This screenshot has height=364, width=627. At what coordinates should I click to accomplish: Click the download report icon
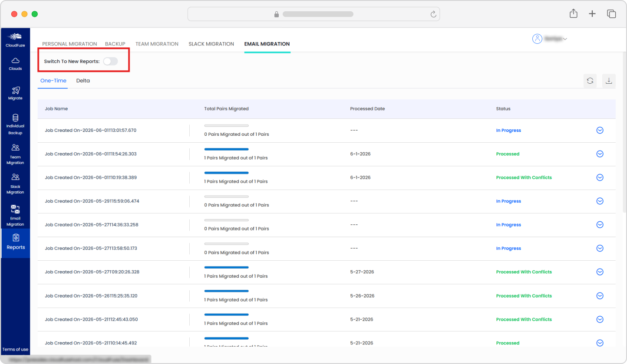pos(609,81)
